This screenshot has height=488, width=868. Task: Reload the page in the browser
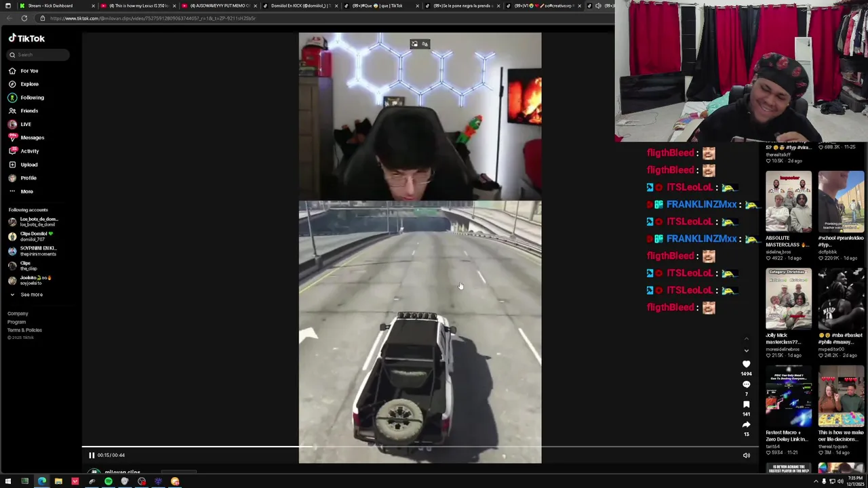[24, 18]
